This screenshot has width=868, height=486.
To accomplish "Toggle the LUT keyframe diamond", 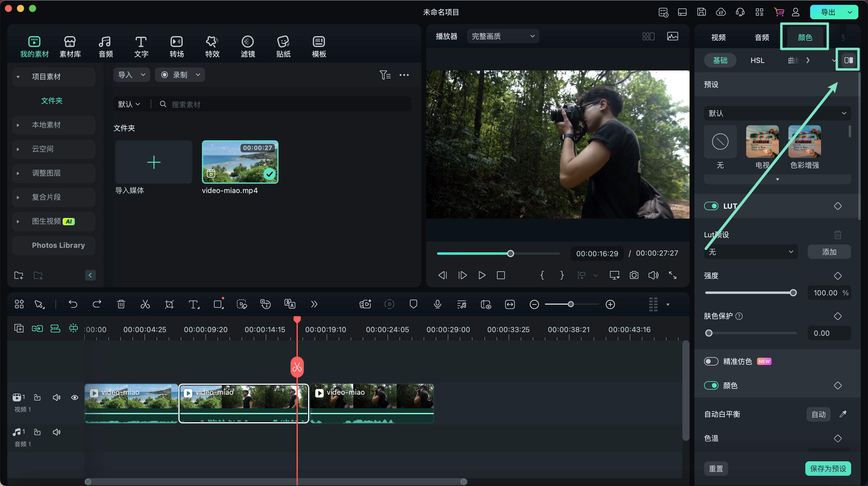I will point(838,206).
